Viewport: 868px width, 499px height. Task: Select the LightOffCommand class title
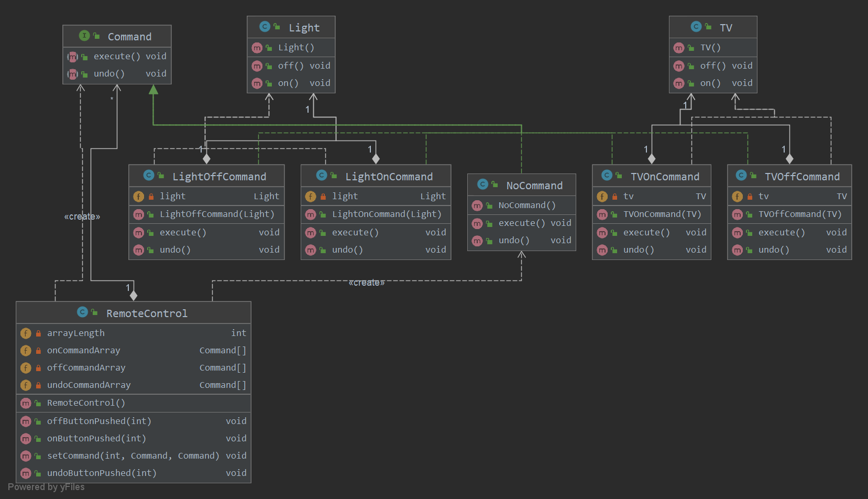point(219,177)
